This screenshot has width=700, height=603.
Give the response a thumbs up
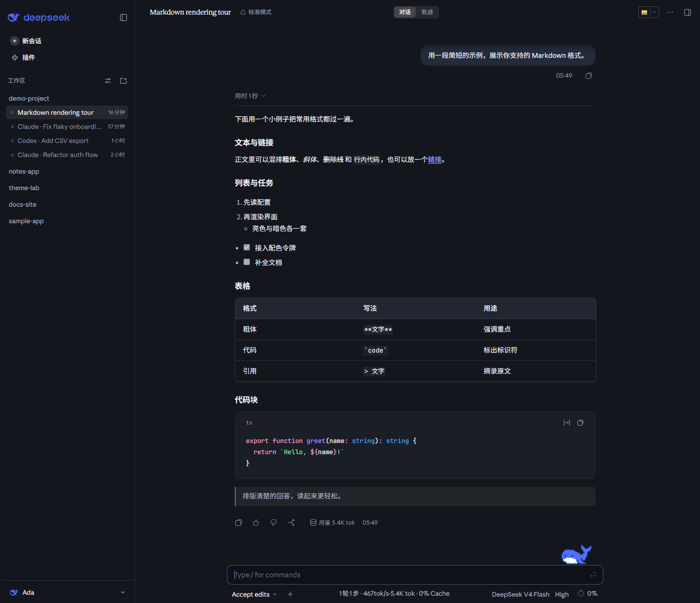click(x=256, y=523)
